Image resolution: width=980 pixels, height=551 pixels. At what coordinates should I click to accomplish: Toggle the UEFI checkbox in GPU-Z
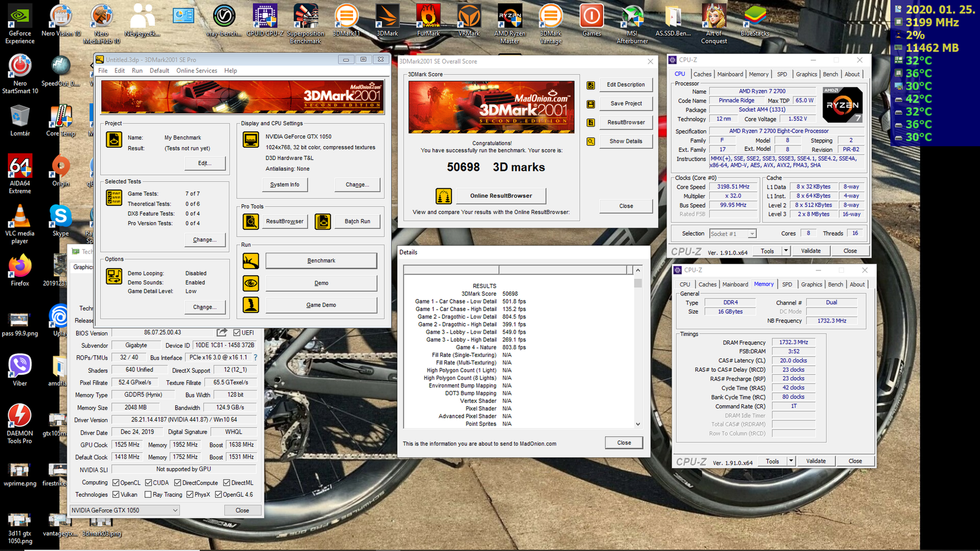pos(237,333)
